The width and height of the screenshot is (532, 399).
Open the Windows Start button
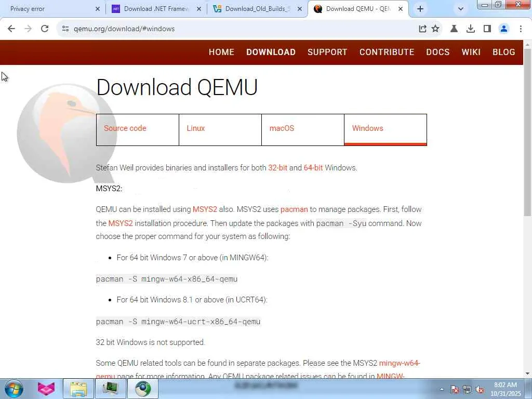pyautogui.click(x=14, y=389)
